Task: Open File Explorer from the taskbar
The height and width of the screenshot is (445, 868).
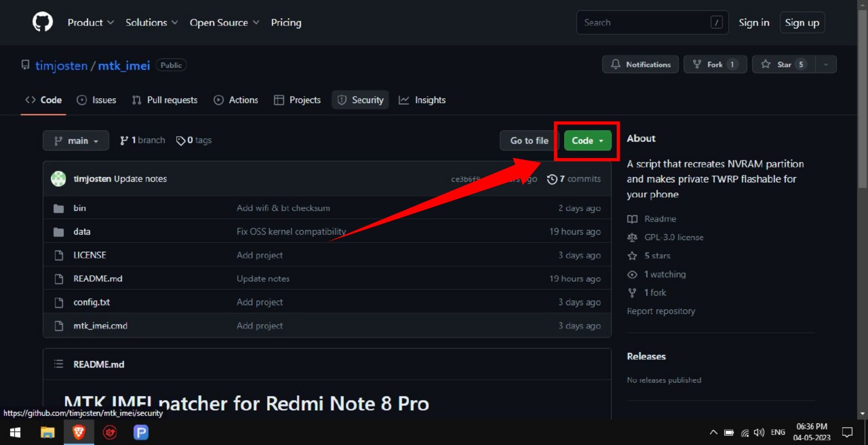Action: tap(47, 433)
